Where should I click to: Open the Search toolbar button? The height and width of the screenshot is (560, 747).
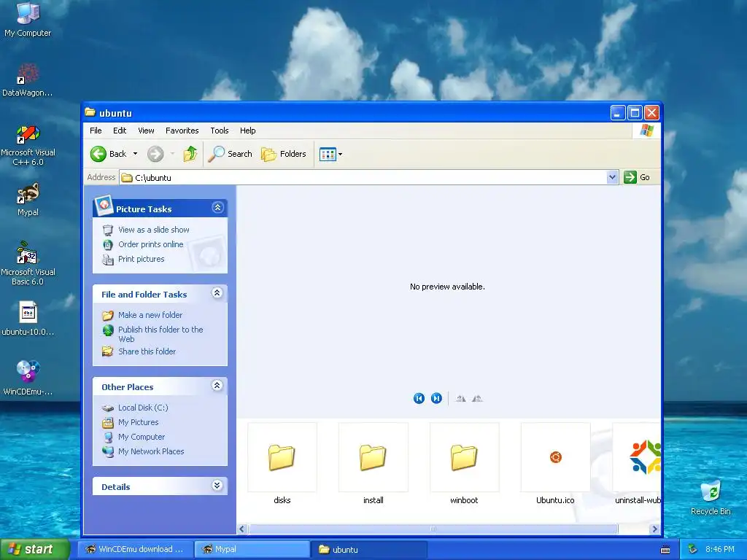click(230, 154)
